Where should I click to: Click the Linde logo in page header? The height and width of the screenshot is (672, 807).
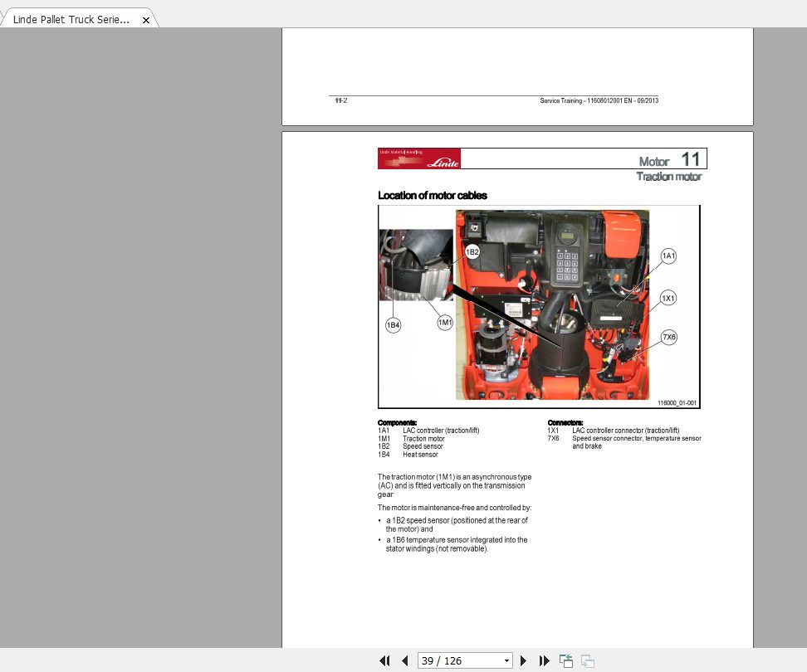tap(419, 158)
